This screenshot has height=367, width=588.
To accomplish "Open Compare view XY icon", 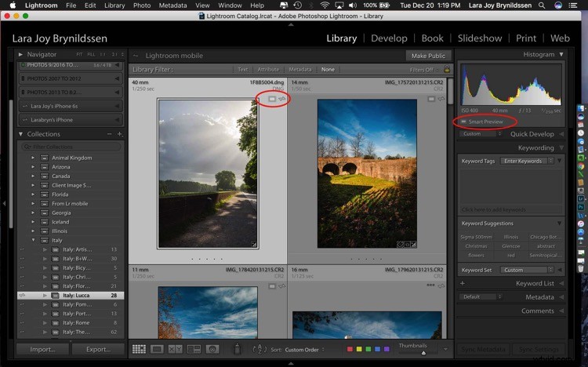I will (x=175, y=350).
